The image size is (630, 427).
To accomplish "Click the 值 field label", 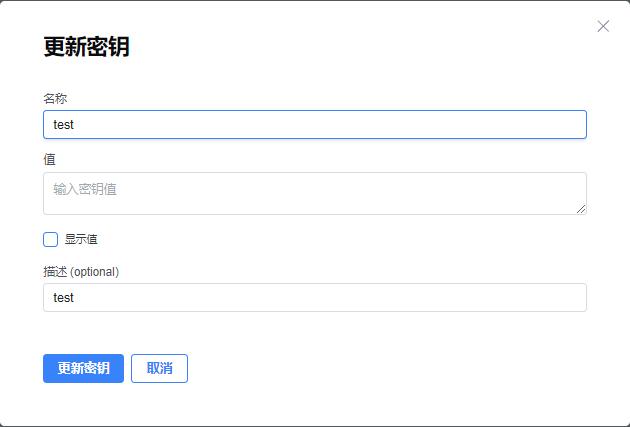I will [x=49, y=159].
